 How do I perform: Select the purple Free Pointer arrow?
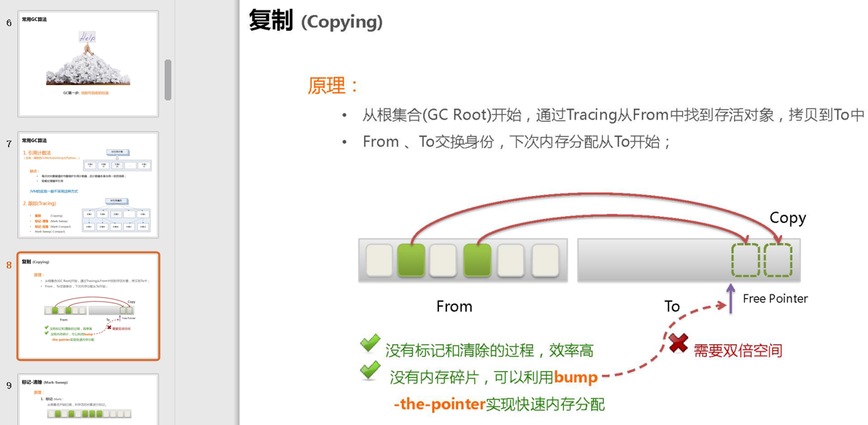731,299
